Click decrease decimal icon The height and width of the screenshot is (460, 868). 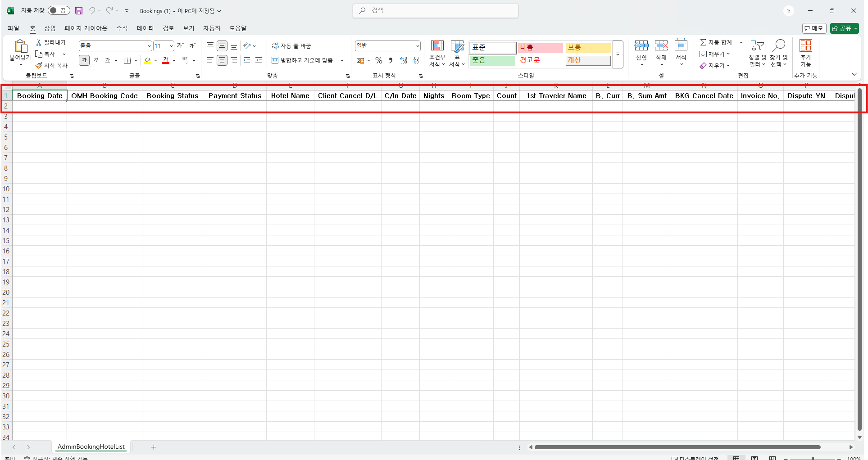point(415,60)
